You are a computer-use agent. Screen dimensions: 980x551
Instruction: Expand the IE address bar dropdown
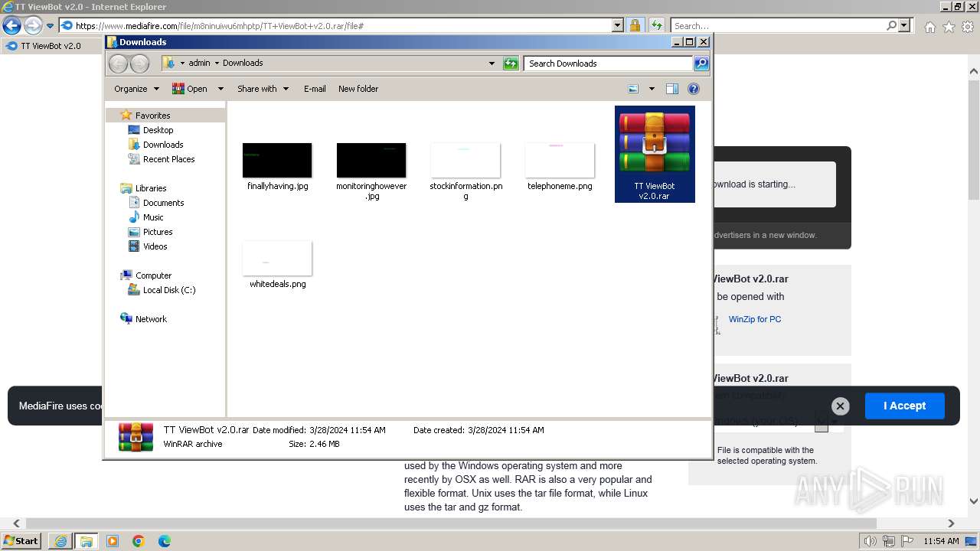[x=618, y=26]
